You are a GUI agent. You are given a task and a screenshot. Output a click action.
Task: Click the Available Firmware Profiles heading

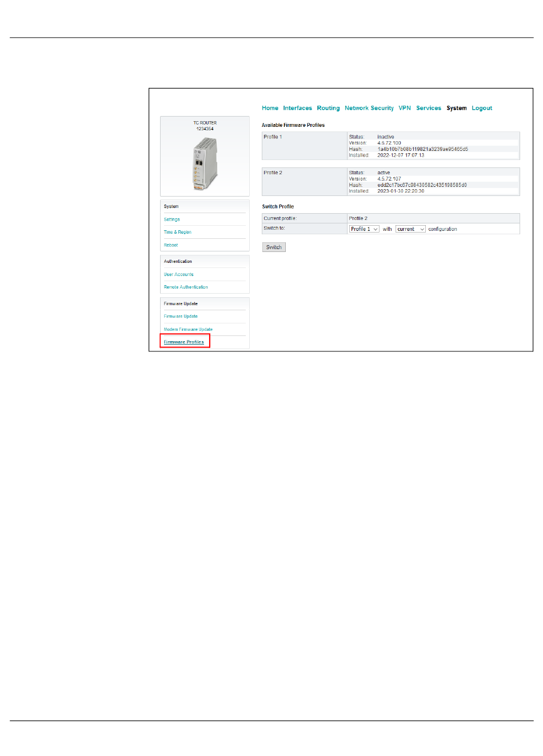tap(293, 125)
